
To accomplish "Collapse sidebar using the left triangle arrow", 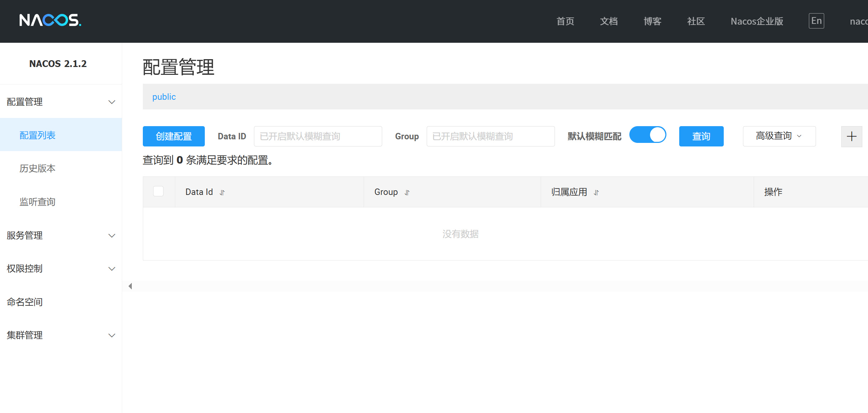I will pos(130,286).
